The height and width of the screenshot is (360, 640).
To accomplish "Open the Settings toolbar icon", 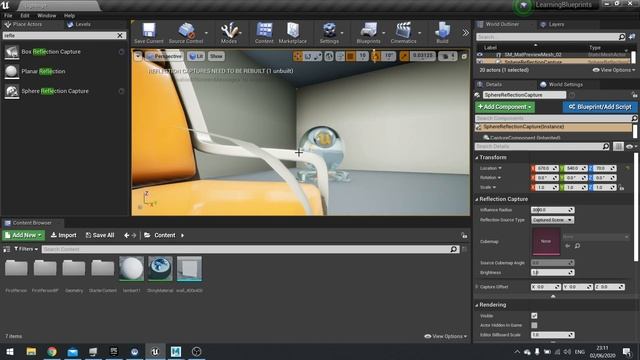I will (329, 33).
